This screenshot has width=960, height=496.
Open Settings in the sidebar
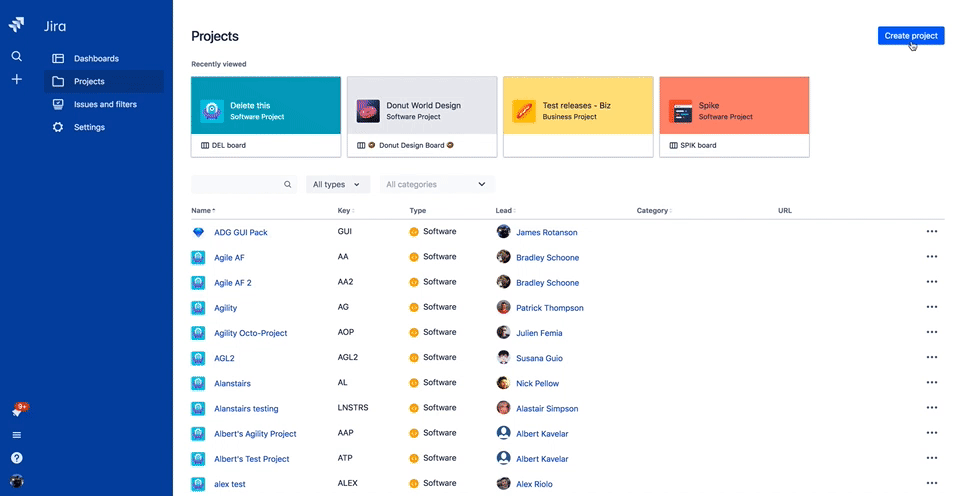pyautogui.click(x=103, y=127)
